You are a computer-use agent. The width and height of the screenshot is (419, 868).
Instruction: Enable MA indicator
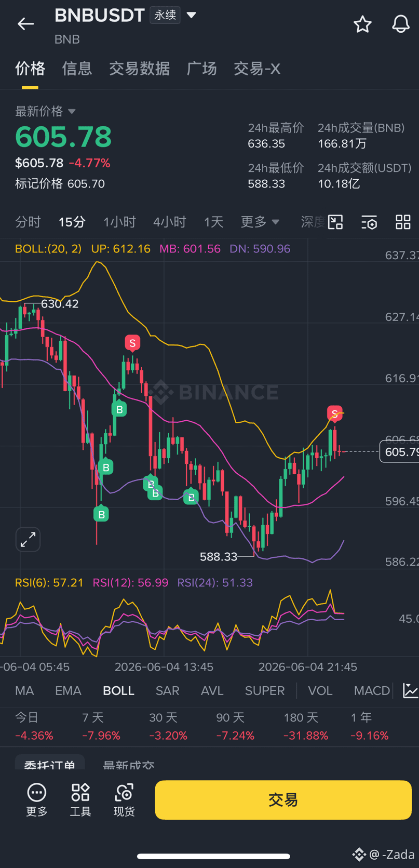pos(24,691)
